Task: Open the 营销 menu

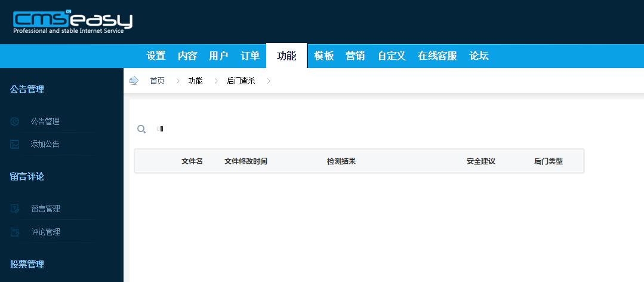Action: tap(355, 56)
